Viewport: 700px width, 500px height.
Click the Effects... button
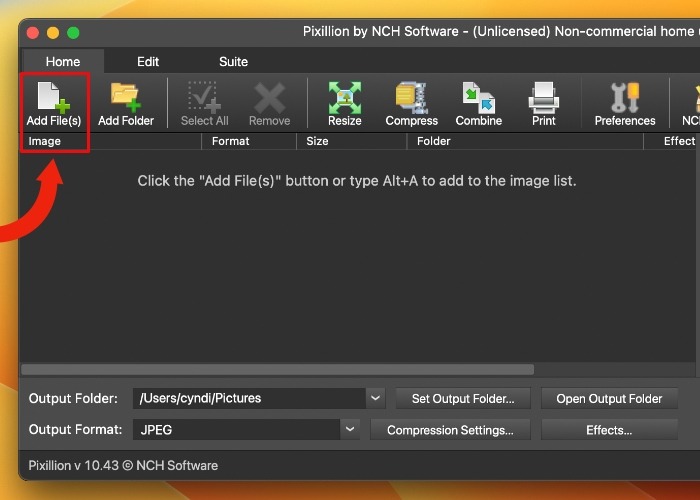(609, 429)
